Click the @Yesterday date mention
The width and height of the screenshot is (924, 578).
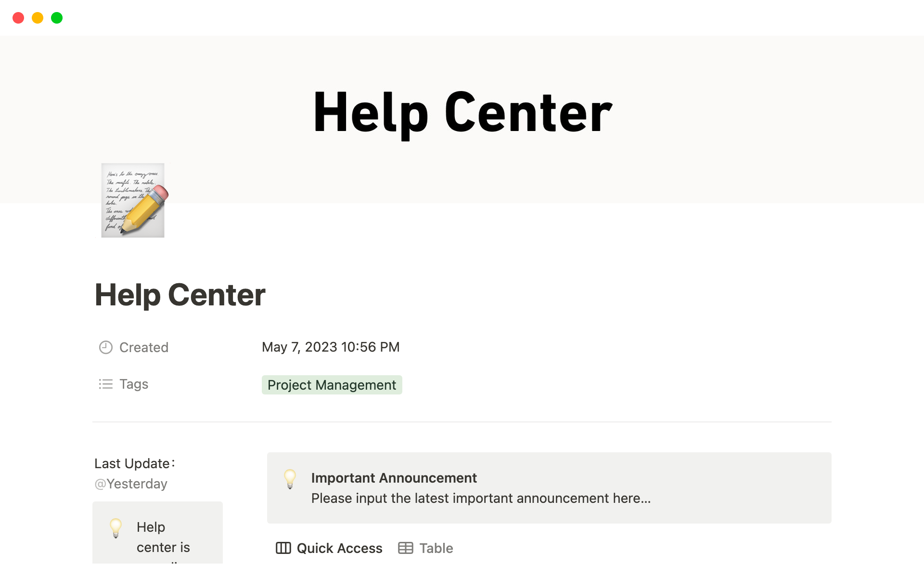click(x=131, y=484)
